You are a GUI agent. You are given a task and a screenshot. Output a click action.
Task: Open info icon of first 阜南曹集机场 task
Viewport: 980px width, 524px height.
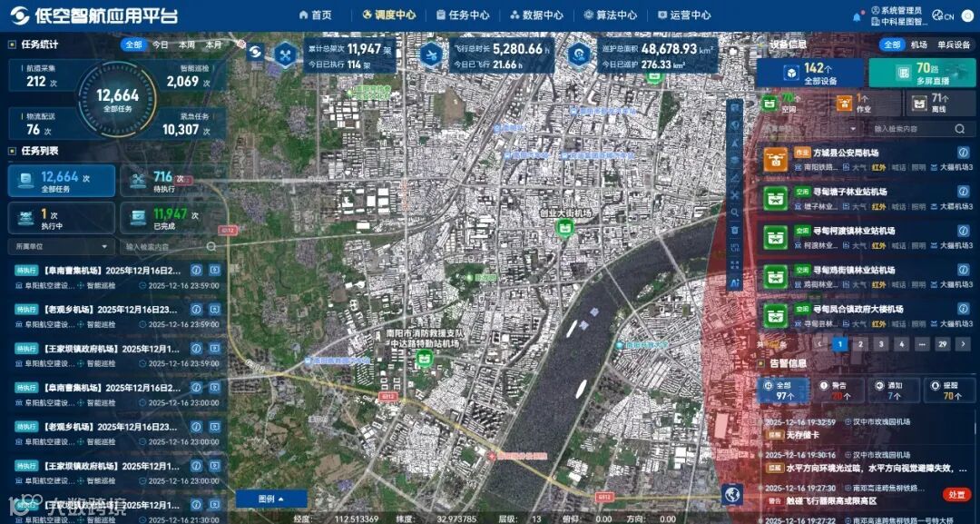pos(196,270)
